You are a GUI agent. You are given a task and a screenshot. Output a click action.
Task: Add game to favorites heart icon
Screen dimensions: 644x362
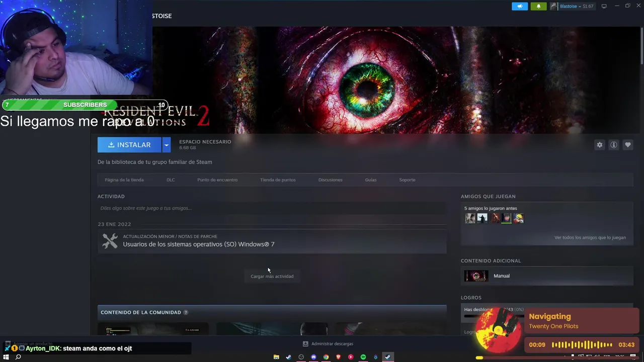[627, 145]
